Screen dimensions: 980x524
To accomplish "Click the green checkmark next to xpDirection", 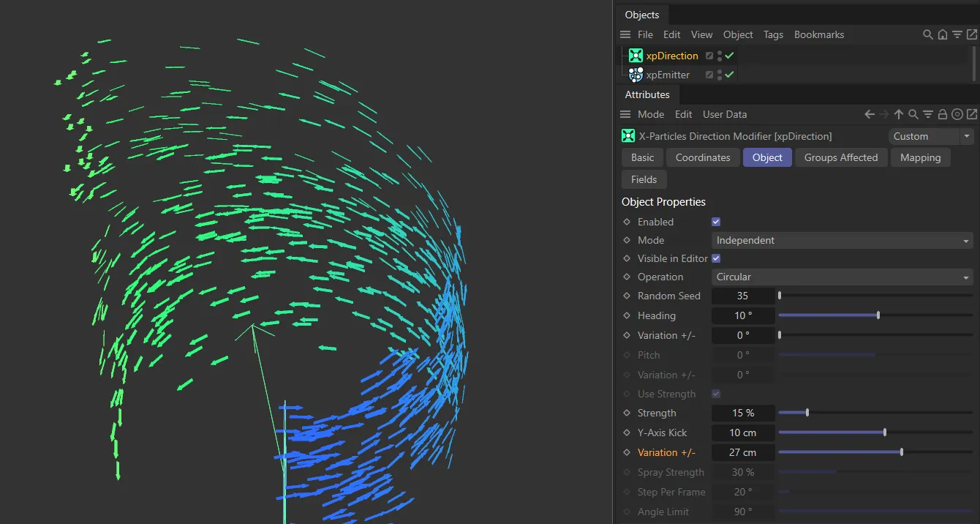I will tap(728, 56).
